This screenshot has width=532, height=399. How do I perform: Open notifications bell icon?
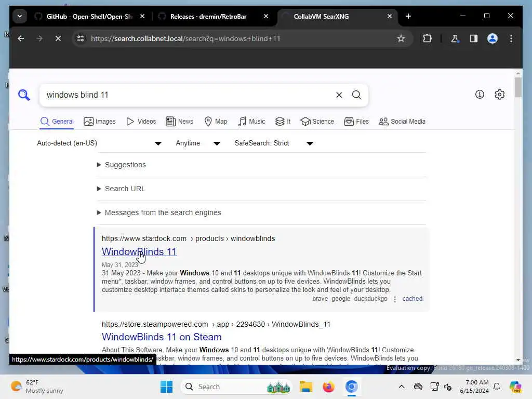(x=497, y=387)
